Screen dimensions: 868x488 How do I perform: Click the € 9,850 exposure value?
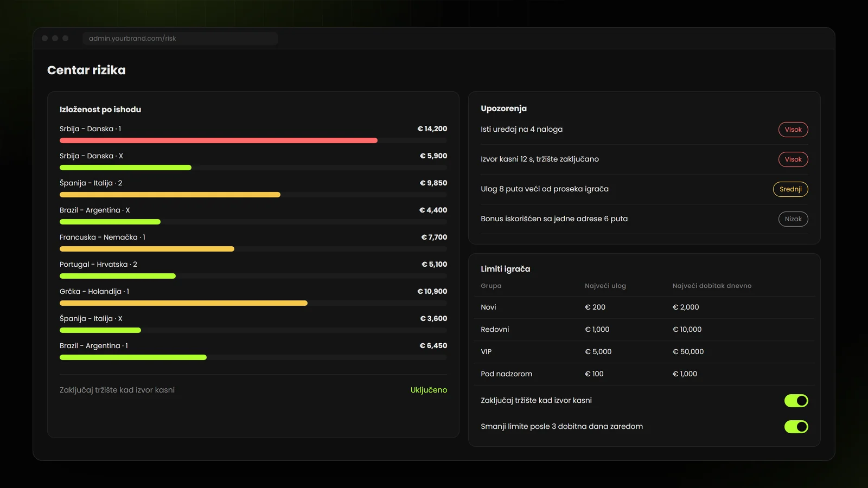pyautogui.click(x=433, y=183)
